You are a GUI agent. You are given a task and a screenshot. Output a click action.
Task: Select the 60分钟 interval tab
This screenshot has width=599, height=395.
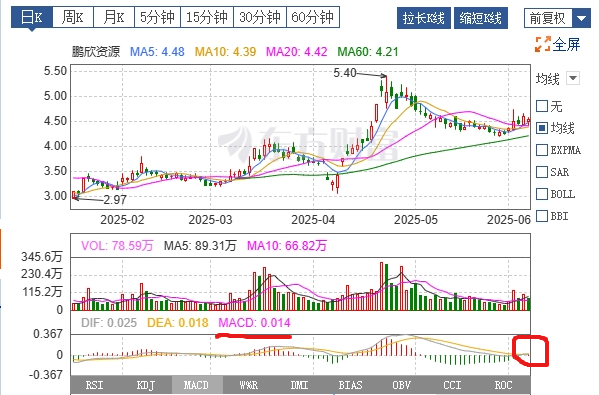click(x=313, y=17)
